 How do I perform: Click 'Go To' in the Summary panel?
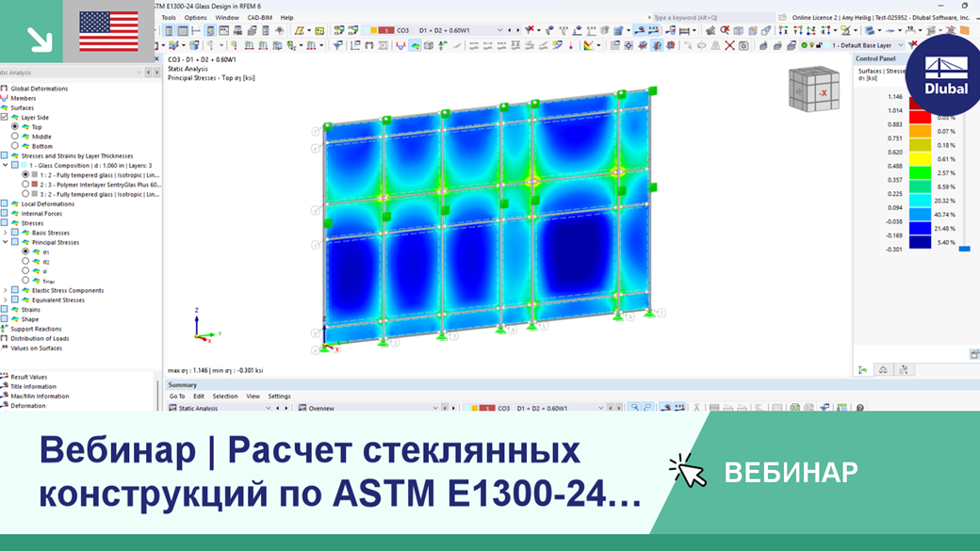tap(177, 398)
